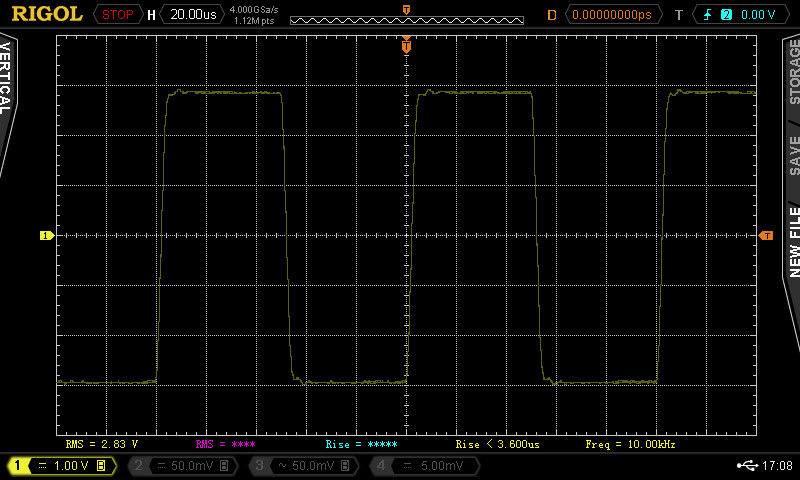The image size is (800, 480).
Task: Enable channel 3 with AC coupling
Action: [302, 466]
